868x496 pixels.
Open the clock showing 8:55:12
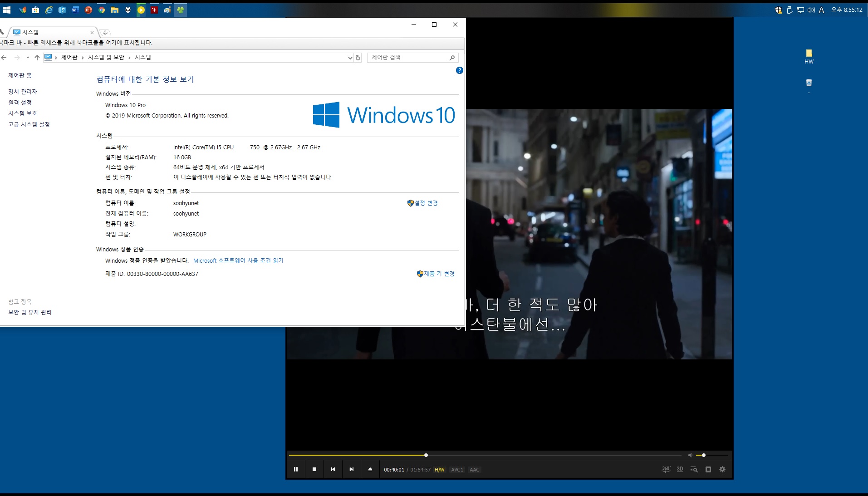click(847, 10)
